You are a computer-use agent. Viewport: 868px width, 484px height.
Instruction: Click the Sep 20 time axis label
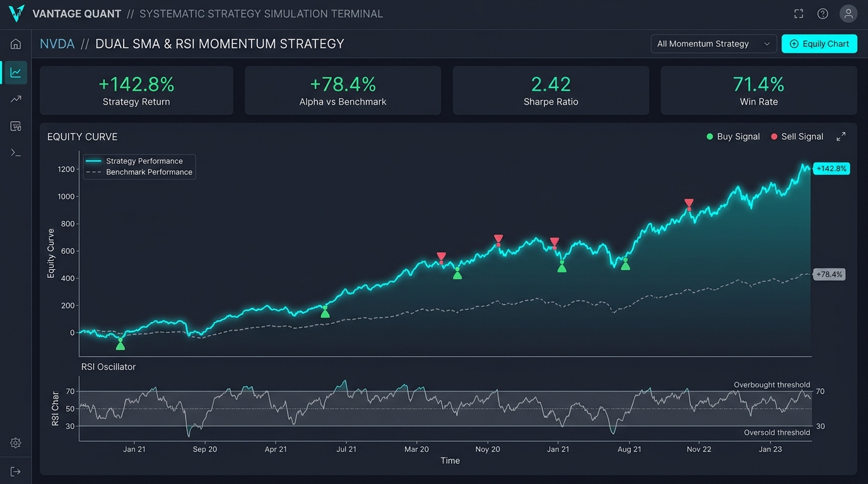(205, 449)
